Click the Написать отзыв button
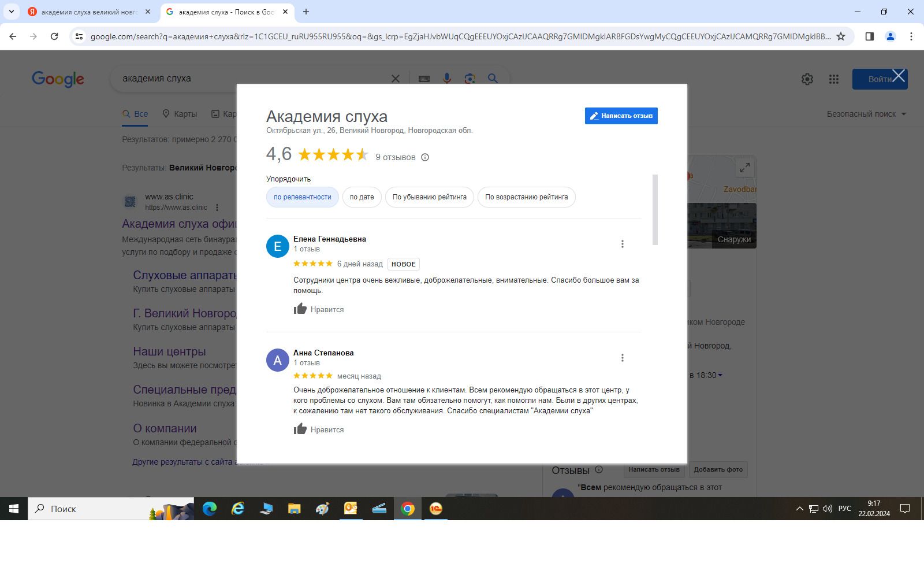 (x=621, y=116)
